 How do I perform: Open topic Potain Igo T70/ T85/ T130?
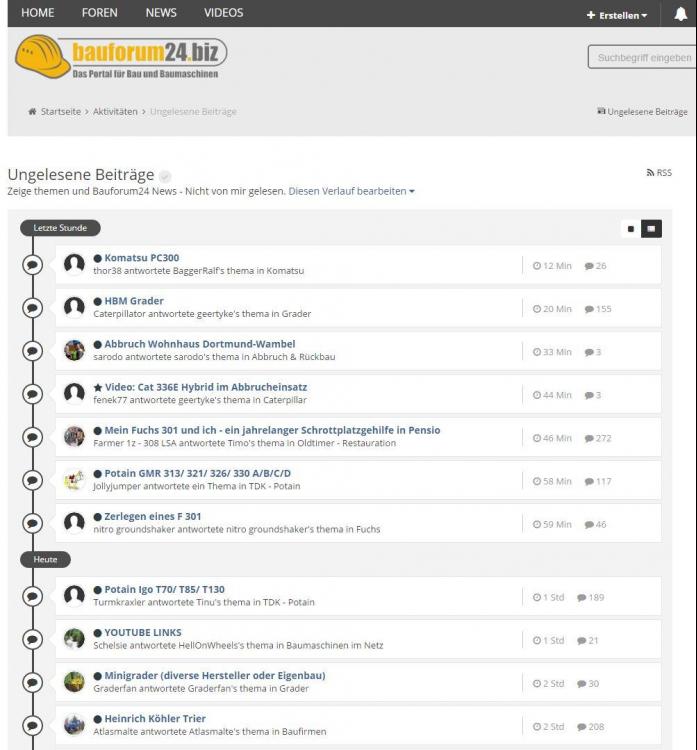[x=165, y=589]
